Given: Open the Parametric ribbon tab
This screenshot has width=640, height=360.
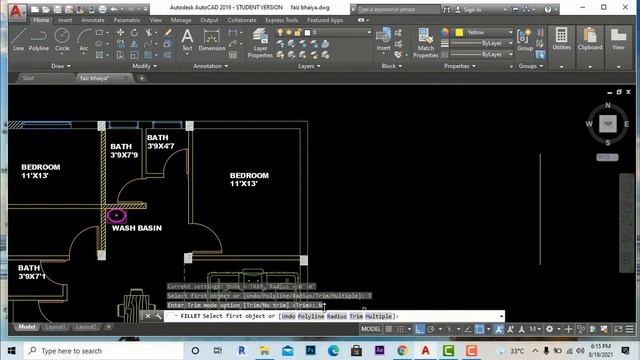Looking at the screenshot, I should [127, 20].
